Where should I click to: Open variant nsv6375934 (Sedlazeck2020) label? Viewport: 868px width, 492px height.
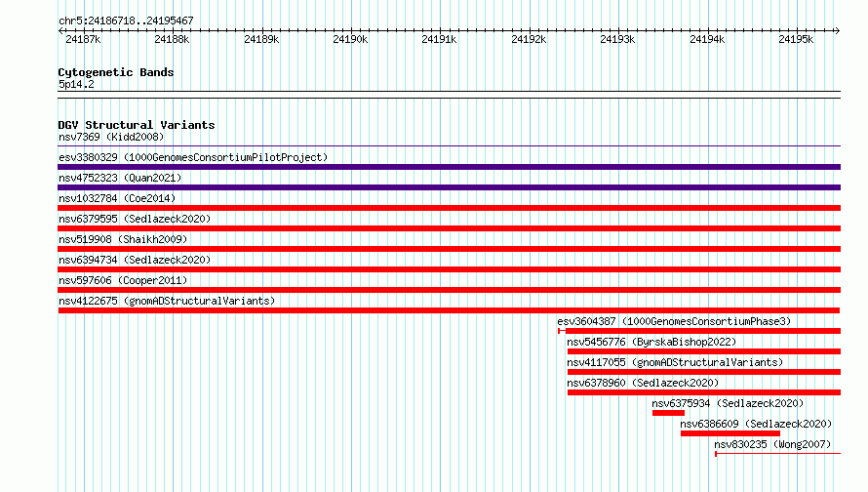(728, 403)
